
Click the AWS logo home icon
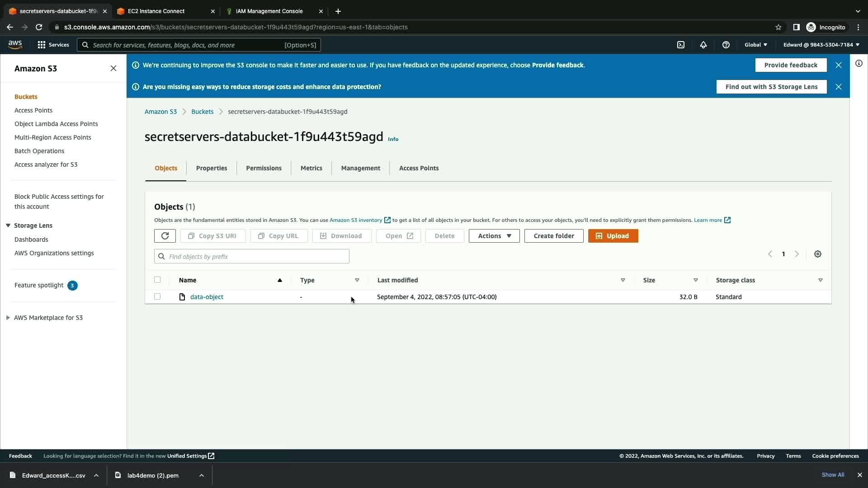pos(15,44)
